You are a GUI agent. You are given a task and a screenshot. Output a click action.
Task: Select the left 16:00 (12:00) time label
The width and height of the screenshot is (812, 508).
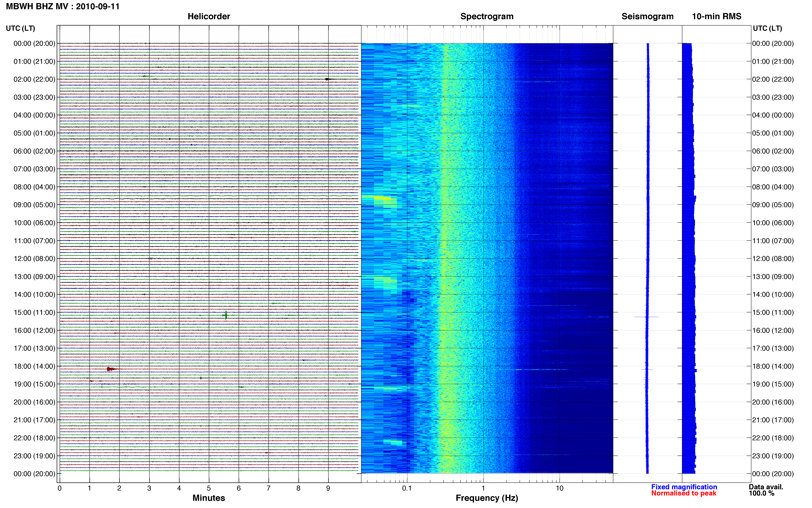(x=34, y=330)
